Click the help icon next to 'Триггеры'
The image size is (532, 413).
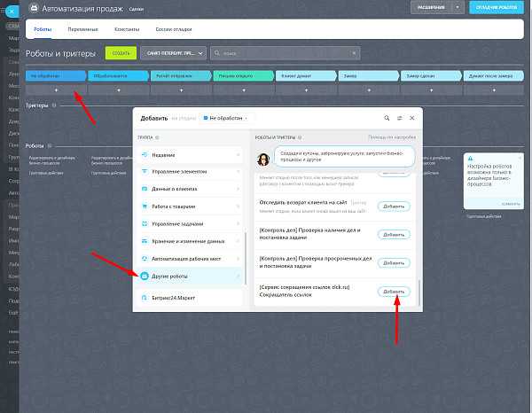pos(54,105)
